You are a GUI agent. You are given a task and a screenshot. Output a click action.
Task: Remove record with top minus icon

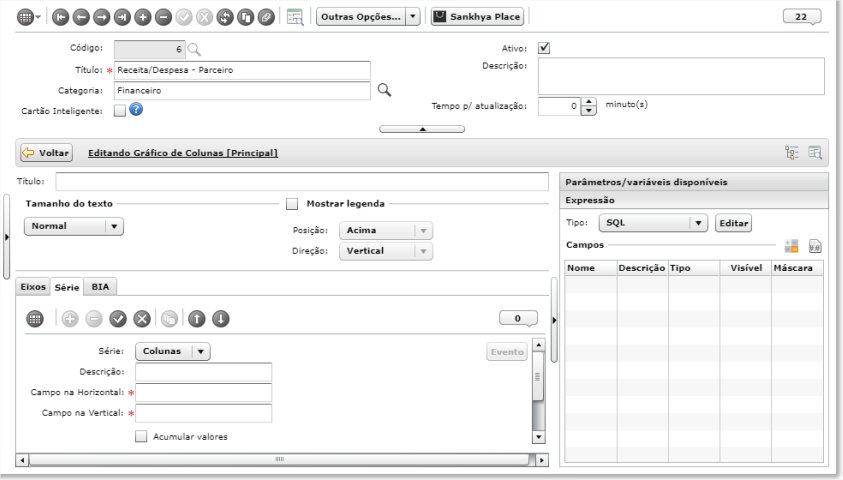pos(163,17)
